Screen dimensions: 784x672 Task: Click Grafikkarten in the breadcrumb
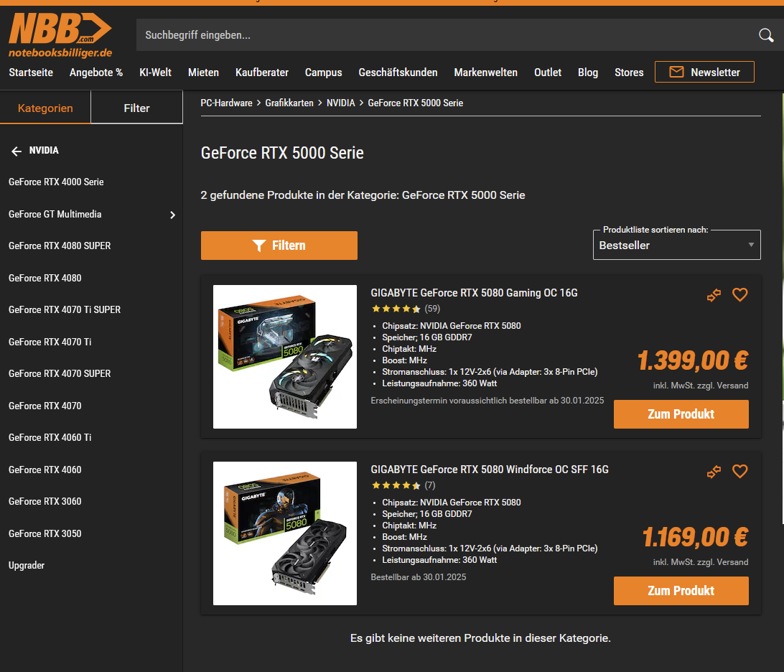coord(289,103)
